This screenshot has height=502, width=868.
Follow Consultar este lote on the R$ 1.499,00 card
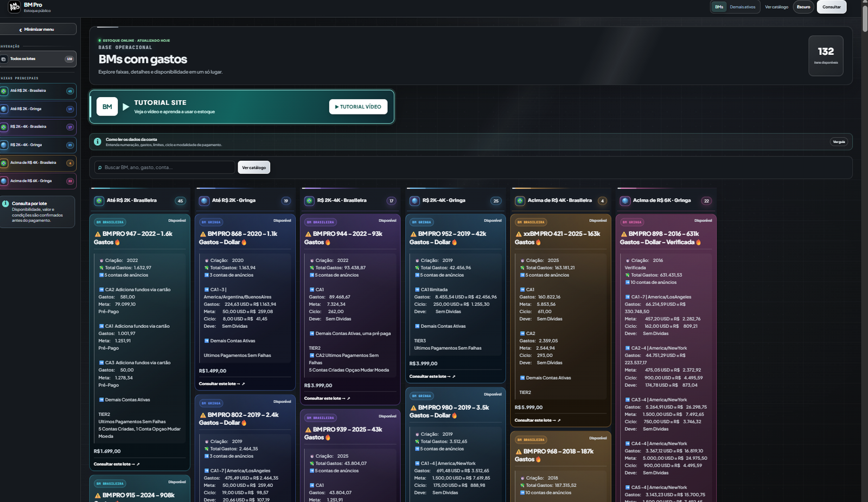[x=222, y=384]
